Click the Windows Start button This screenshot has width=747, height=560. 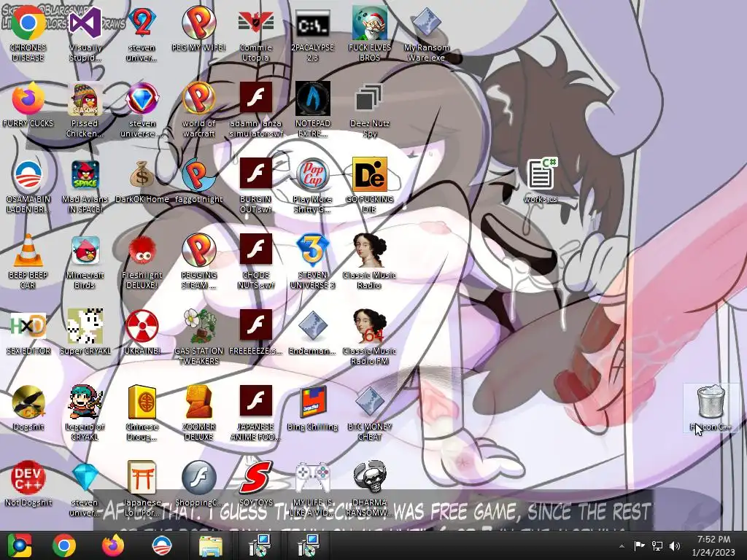tap(20, 545)
